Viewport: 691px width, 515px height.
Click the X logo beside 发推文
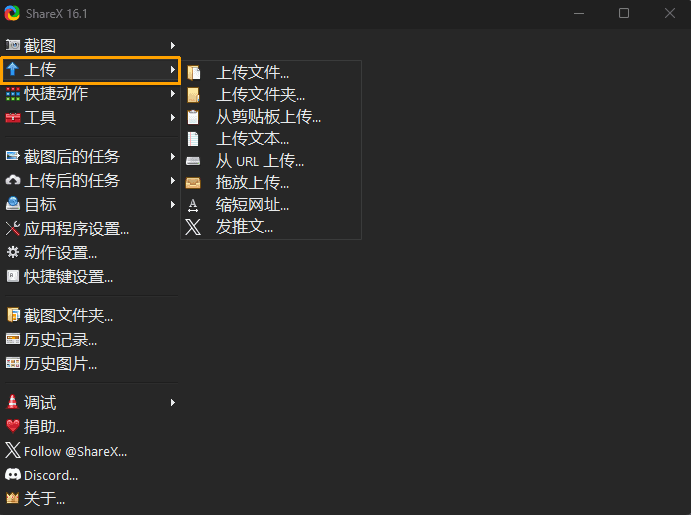[193, 227]
